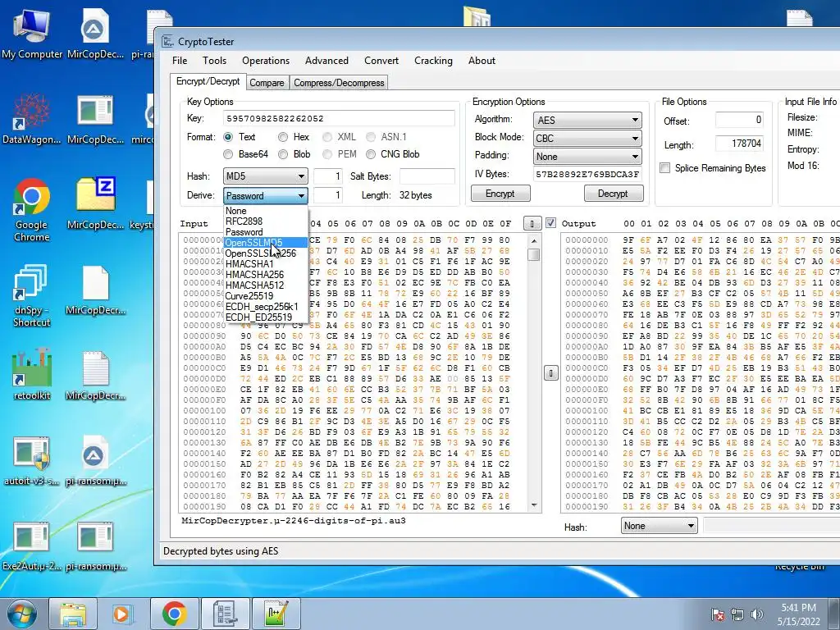Open Chrome from the taskbar
This screenshot has width=840, height=630.
click(x=174, y=614)
